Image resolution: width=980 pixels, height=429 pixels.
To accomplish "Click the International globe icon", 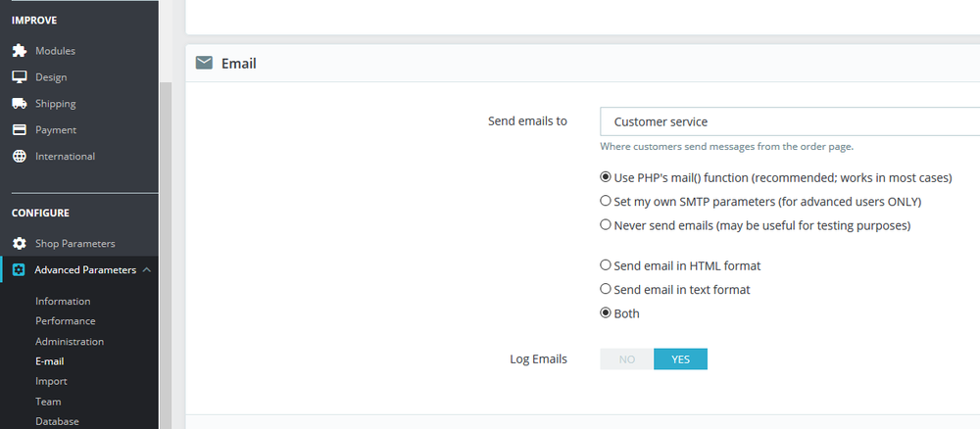I will (x=19, y=157).
